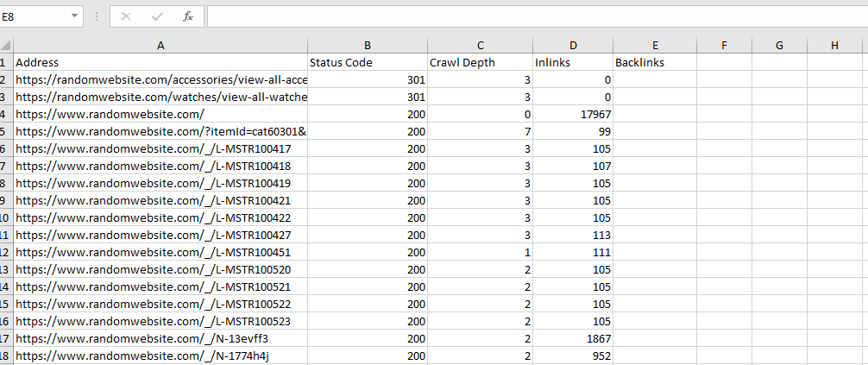
Task: Select Crawl Depth 0 for the homepage row
Action: point(480,114)
